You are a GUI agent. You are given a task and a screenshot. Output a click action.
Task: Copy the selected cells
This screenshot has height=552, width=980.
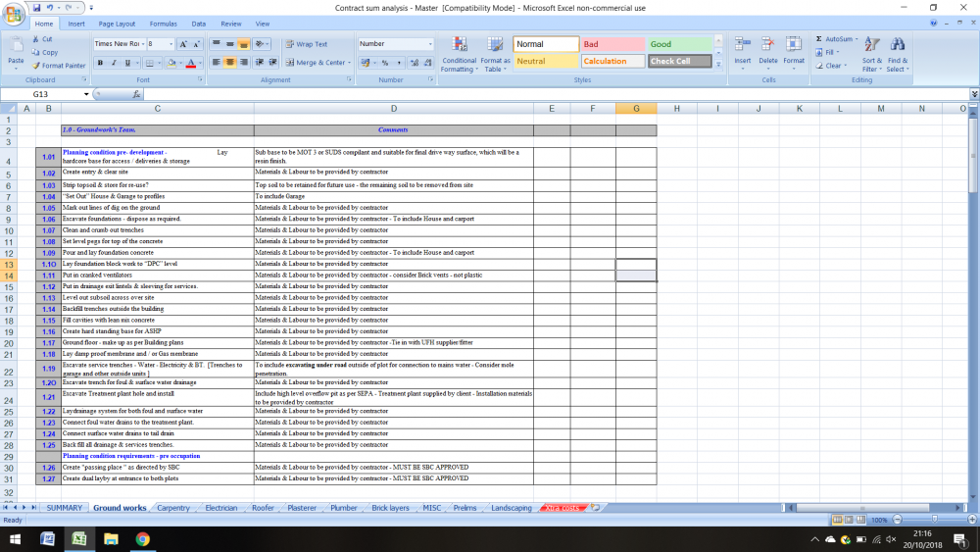pos(45,53)
